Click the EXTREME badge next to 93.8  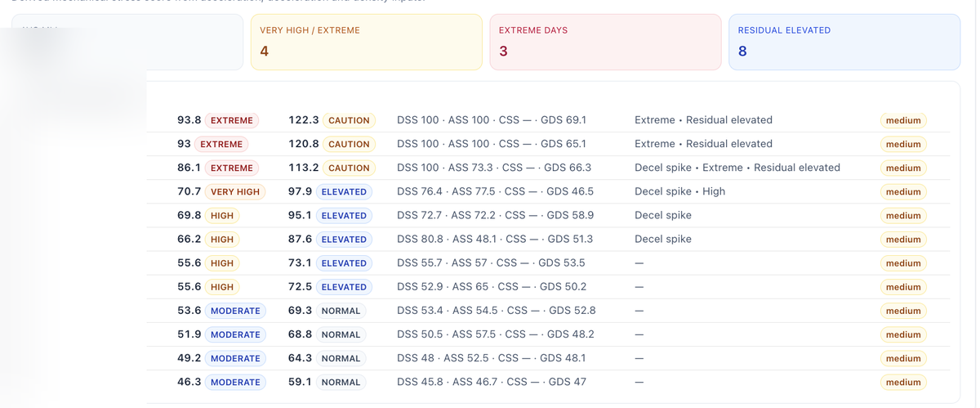232,120
